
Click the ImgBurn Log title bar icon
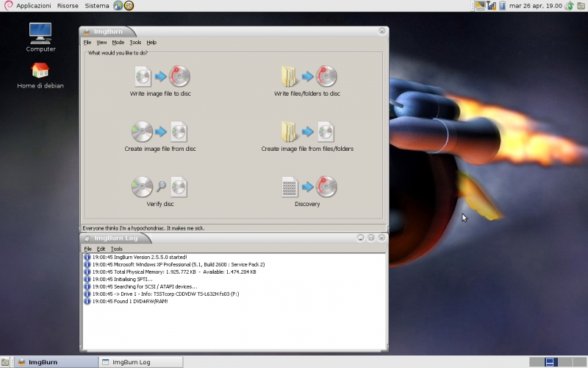(87, 238)
